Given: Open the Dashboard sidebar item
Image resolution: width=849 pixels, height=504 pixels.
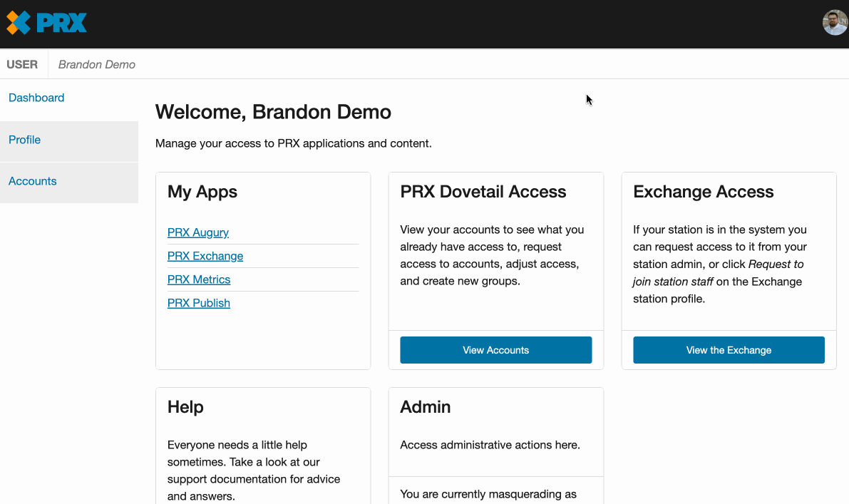Looking at the screenshot, I should pos(36,98).
